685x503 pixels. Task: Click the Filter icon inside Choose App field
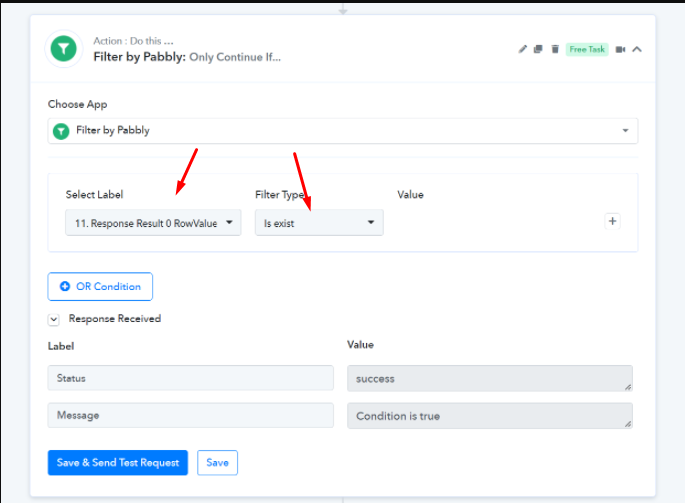(61, 131)
